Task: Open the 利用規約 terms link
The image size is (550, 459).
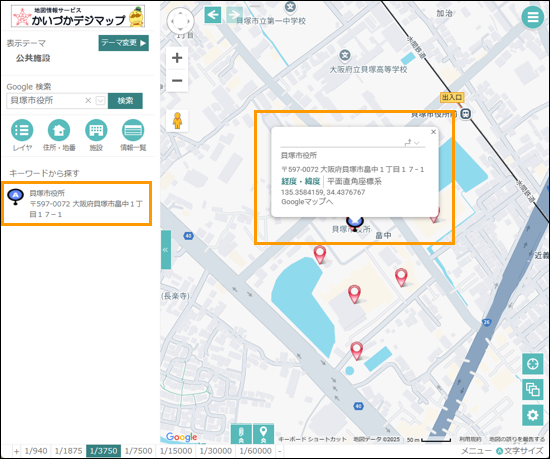Action: tap(470, 439)
